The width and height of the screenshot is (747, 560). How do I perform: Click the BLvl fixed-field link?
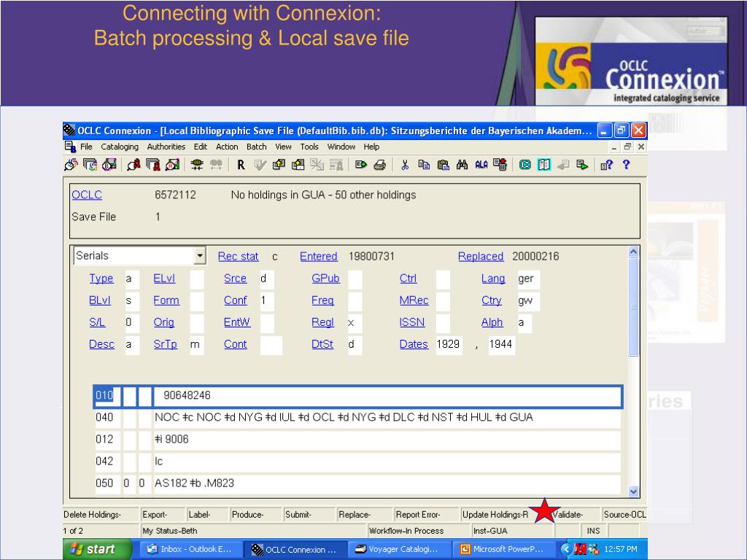(99, 300)
